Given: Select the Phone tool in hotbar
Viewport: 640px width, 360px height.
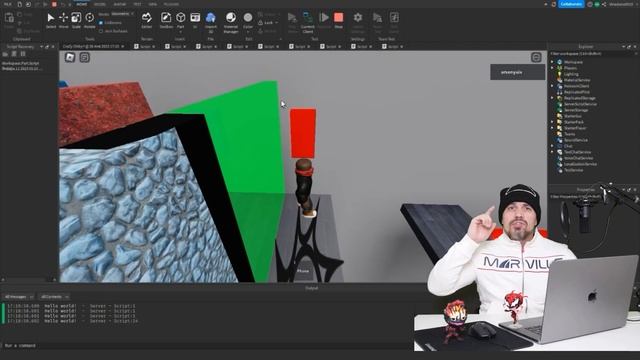Looking at the screenshot, I should pos(303,271).
